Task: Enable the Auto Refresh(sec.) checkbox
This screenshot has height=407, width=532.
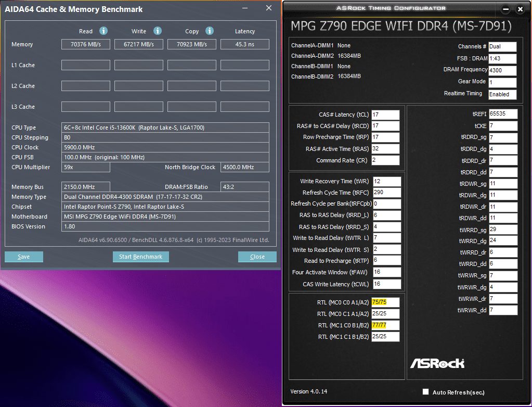Action: tap(425, 392)
